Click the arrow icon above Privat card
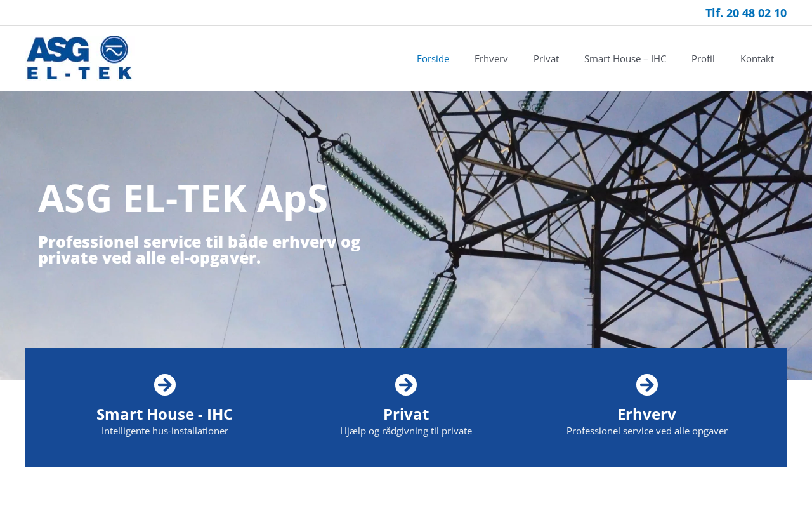Screen dimensions: 812x508 406,385
